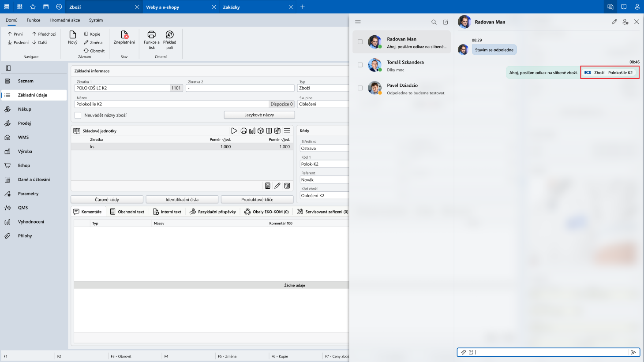This screenshot has width=644, height=362.
Task: Click the Nový new record icon
Action: pos(73,35)
